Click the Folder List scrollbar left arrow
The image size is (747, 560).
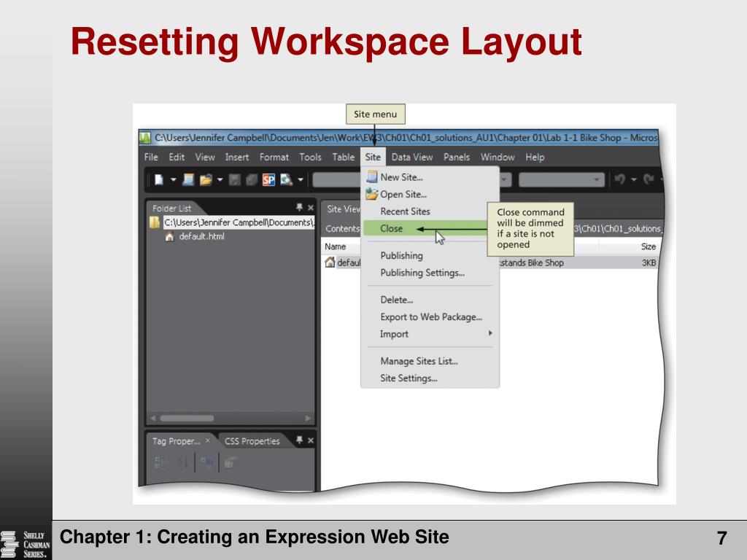(153, 419)
